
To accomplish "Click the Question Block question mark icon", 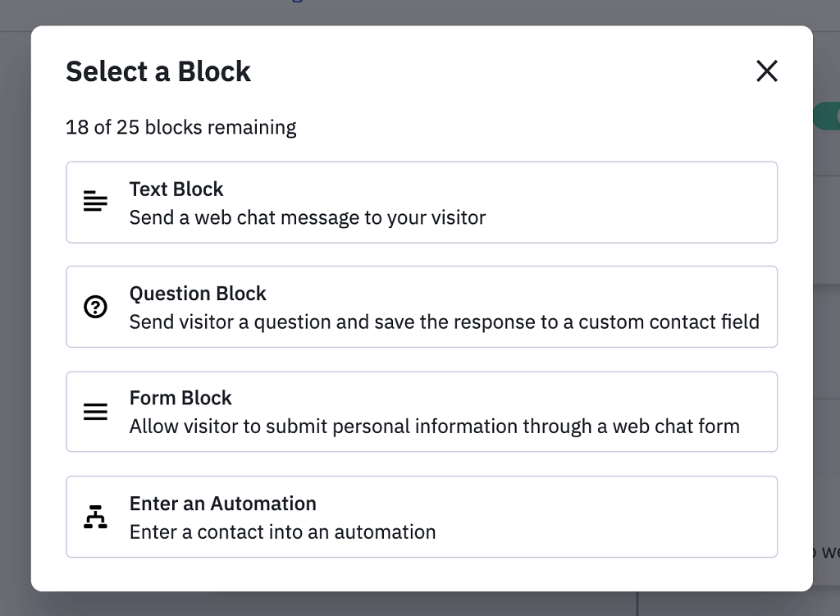I will 95,307.
